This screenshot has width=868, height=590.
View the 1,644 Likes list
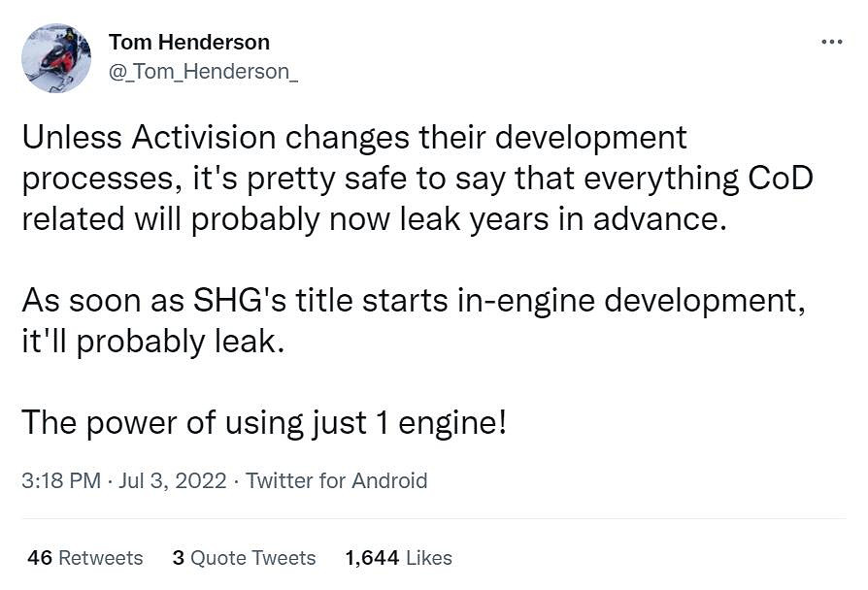click(398, 558)
